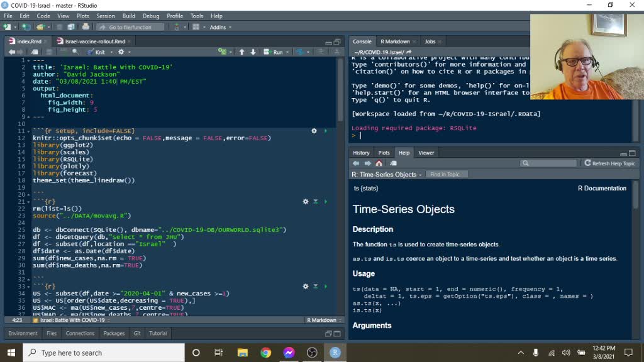This screenshot has height=362, width=644.
Task: Switch to the R Markdown console tab
Action: tap(395, 41)
